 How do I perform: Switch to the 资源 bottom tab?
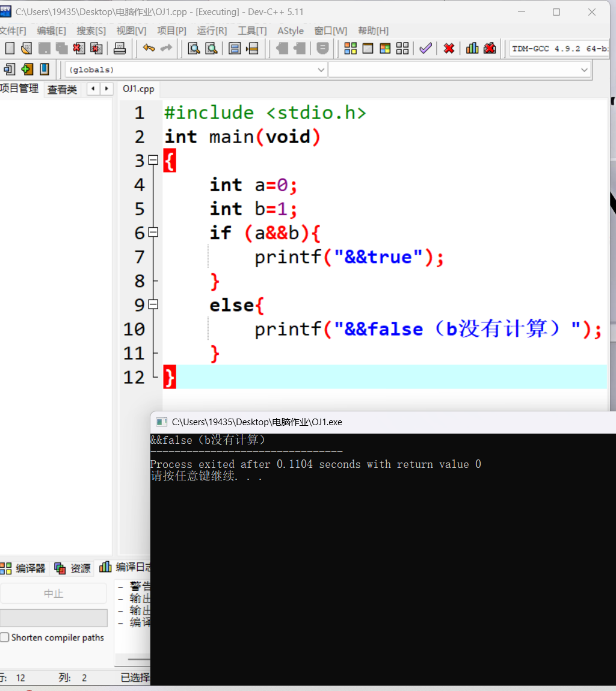pyautogui.click(x=73, y=568)
